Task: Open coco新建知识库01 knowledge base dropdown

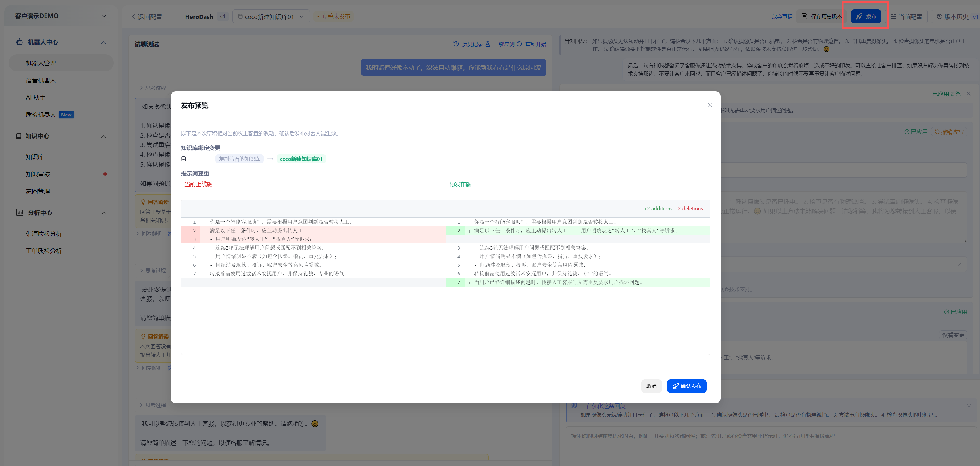Action: point(271,16)
